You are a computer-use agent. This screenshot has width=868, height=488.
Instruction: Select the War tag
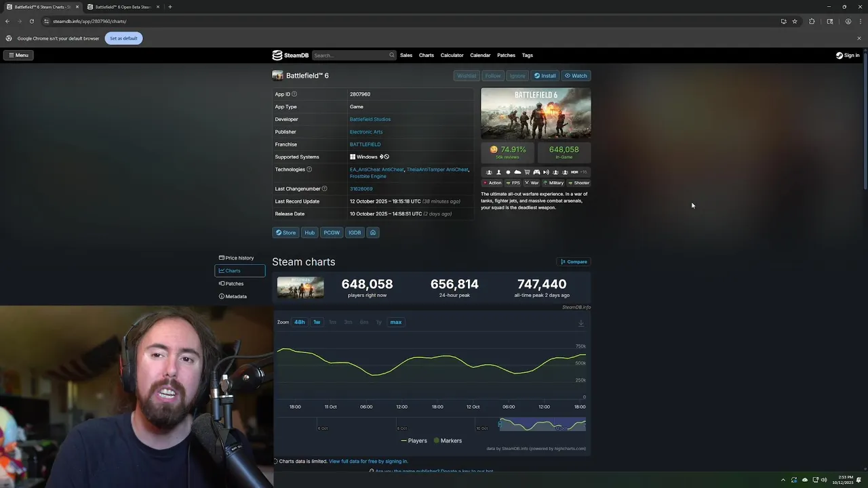[532, 183]
